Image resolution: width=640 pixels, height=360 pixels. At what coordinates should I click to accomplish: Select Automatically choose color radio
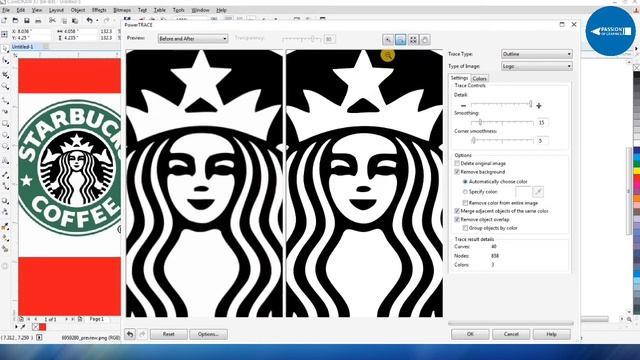pos(465,181)
